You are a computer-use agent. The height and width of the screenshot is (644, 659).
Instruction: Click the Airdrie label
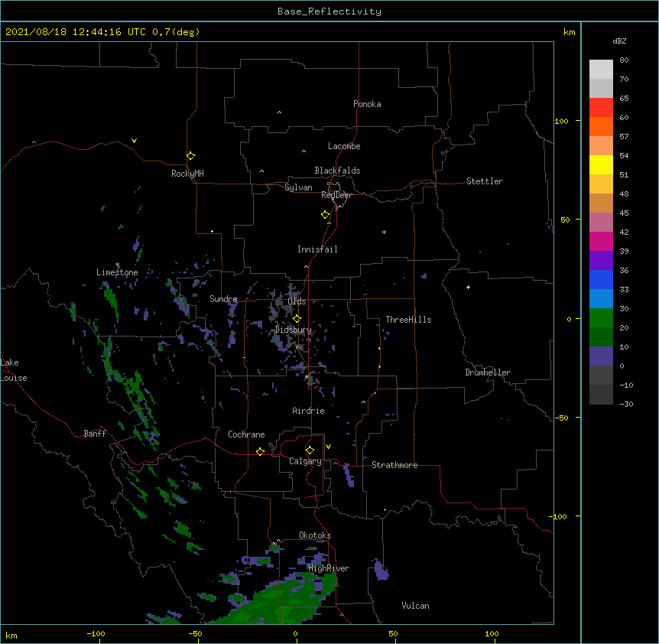tap(308, 411)
